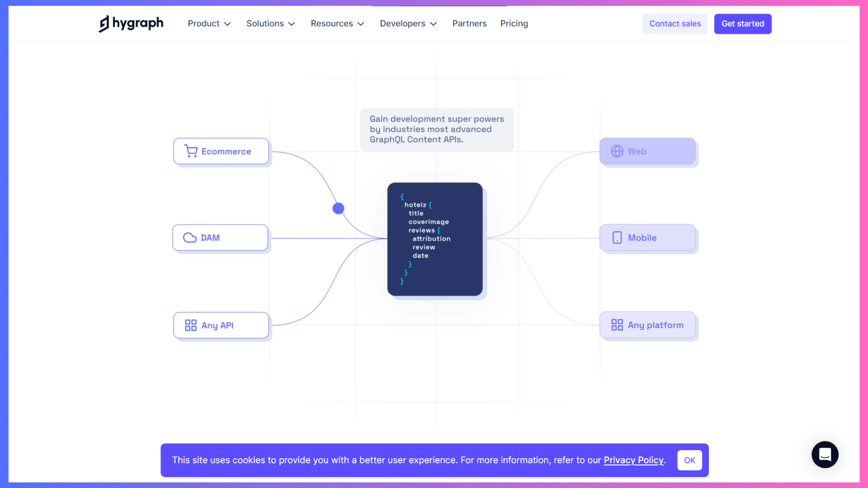
Task: Click the Hygraph logo icon
Action: click(104, 23)
